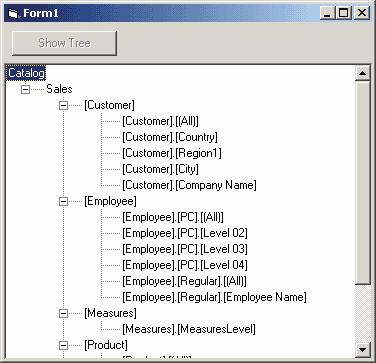Screen dimensions: 376x363
Task: Select [Customer].[Region1] level
Action: [172, 153]
